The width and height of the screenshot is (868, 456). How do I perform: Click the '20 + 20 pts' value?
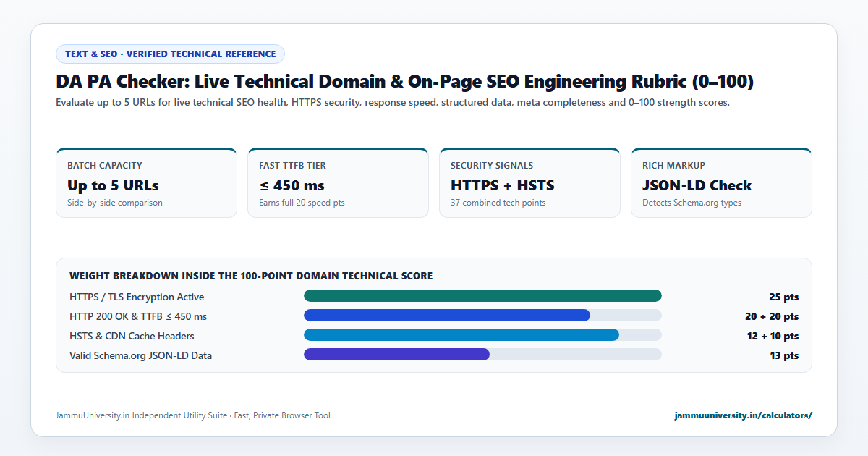(x=772, y=316)
